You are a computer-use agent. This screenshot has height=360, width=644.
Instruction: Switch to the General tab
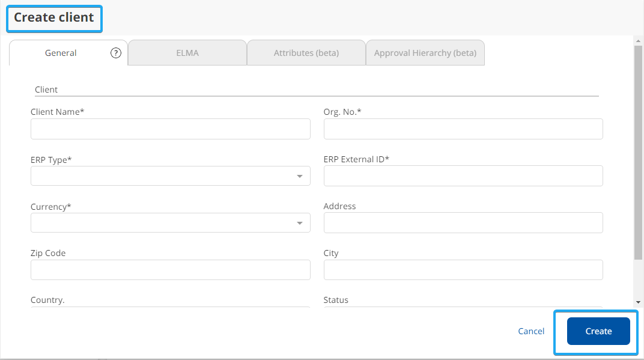(x=60, y=53)
